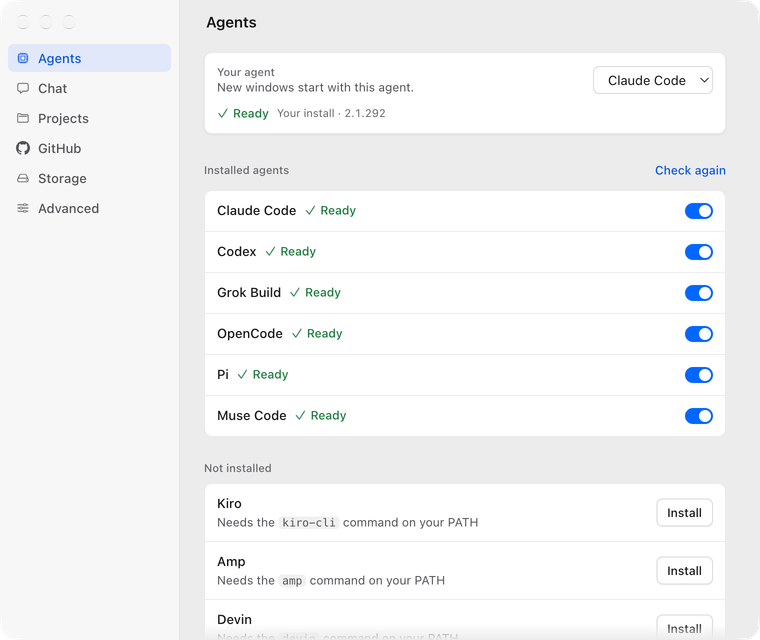The width and height of the screenshot is (760, 640).
Task: Click the Grok Build agent name
Action: [x=249, y=292]
